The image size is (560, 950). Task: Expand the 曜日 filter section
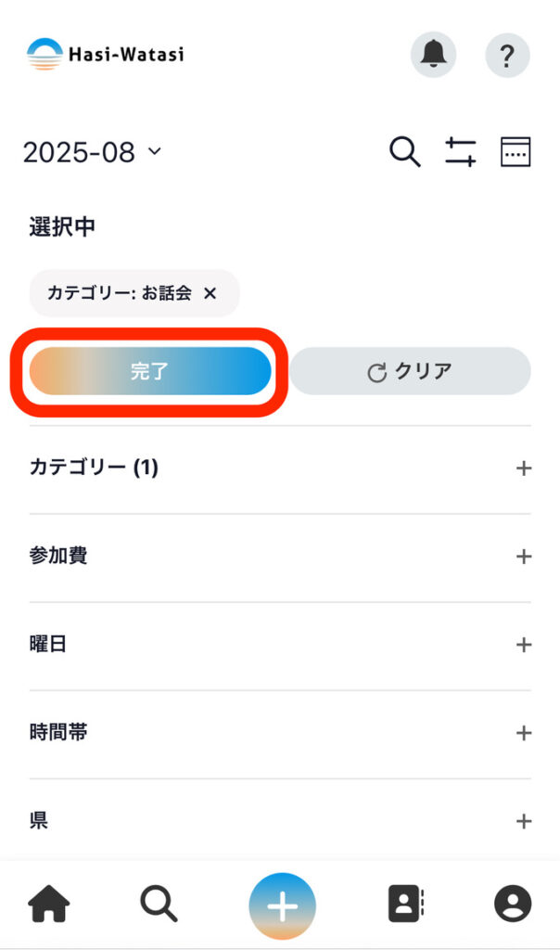click(524, 645)
